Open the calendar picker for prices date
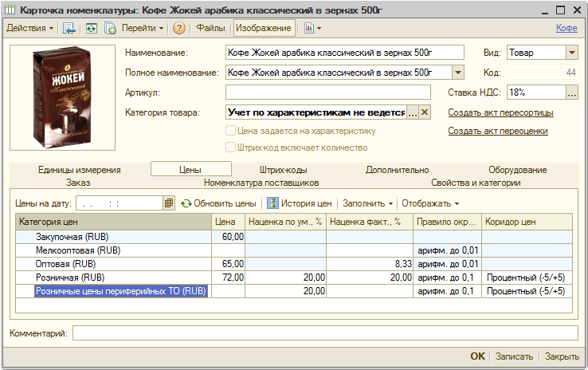Viewport: 588px width, 370px height. [x=169, y=203]
